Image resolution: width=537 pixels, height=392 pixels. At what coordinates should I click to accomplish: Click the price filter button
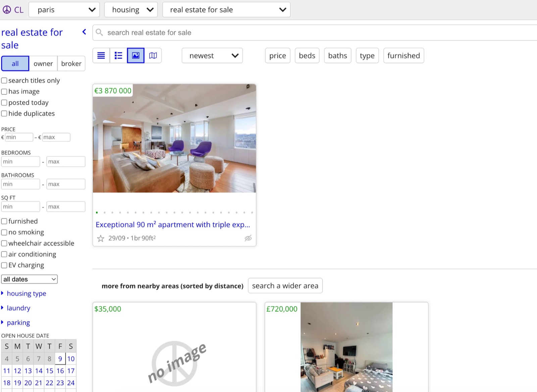278,56
